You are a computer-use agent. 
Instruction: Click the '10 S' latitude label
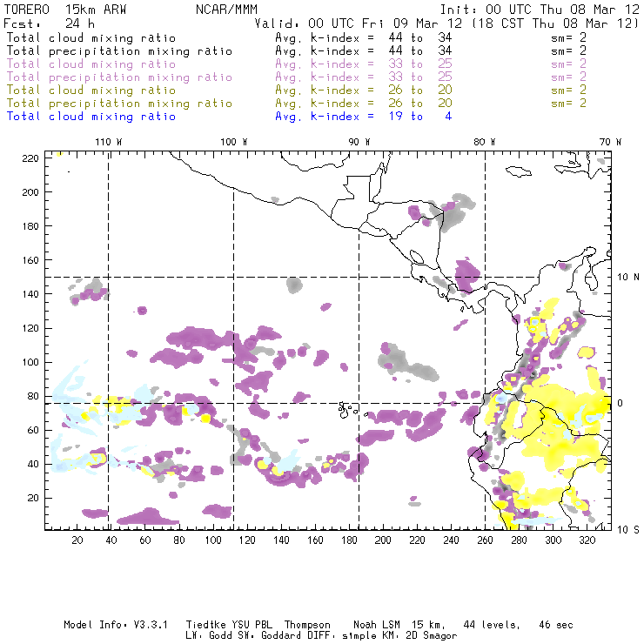[x=628, y=529]
